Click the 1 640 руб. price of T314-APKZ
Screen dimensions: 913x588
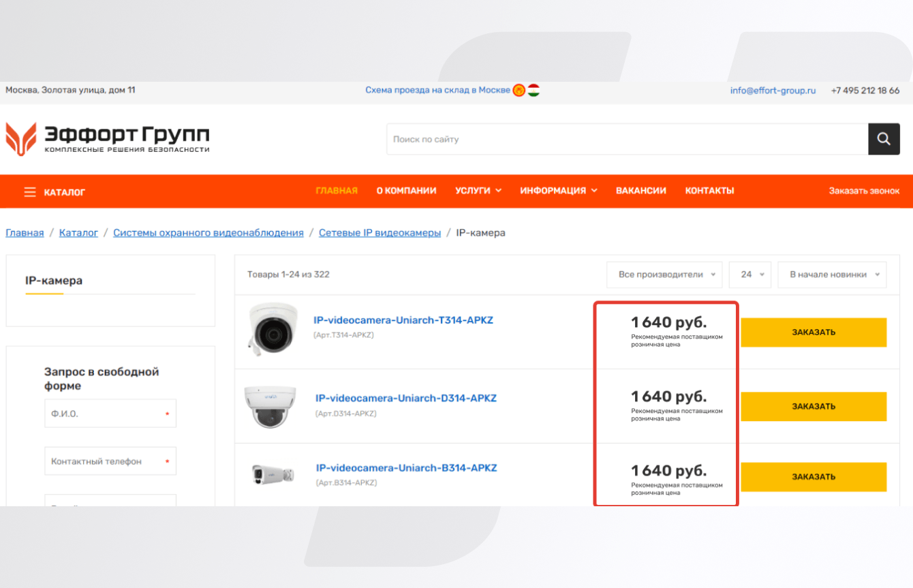point(668,322)
